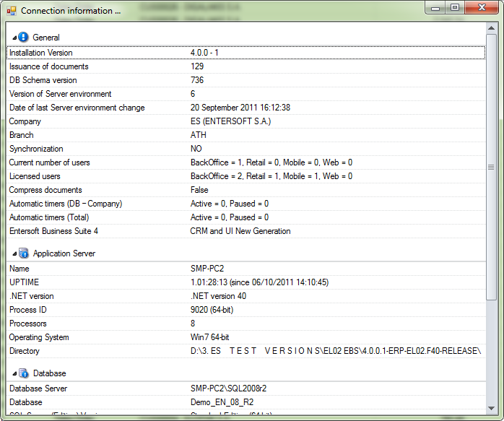Click the value 736
This screenshot has width=504, height=421.
197,80
